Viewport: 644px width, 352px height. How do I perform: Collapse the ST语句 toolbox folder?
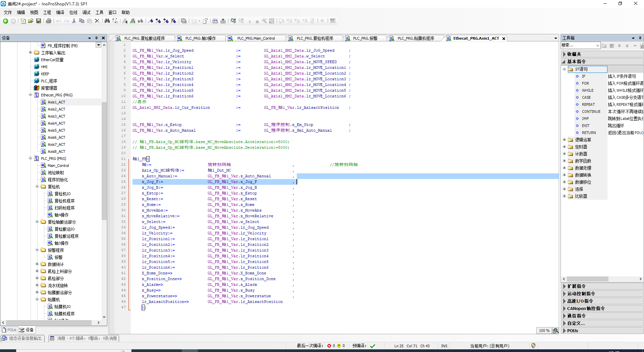pos(564,69)
